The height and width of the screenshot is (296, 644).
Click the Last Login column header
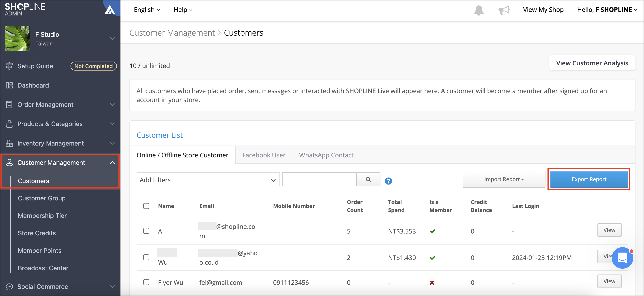click(526, 206)
